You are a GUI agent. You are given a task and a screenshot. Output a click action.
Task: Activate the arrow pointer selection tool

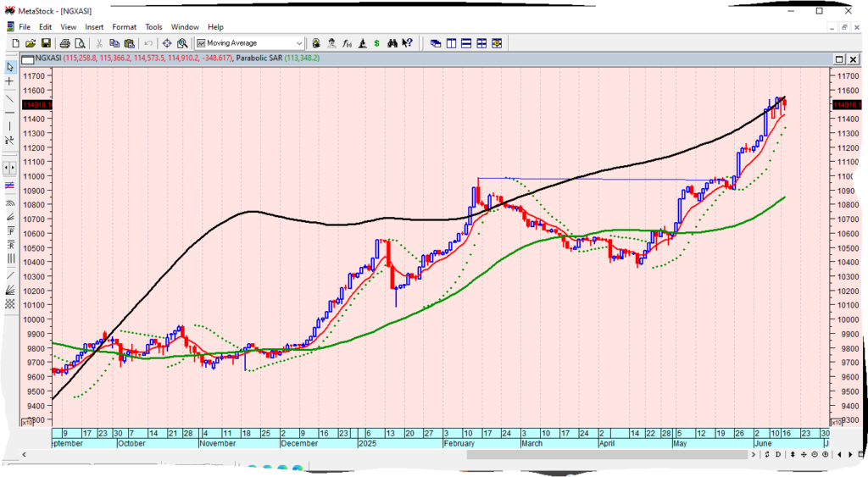(x=9, y=66)
